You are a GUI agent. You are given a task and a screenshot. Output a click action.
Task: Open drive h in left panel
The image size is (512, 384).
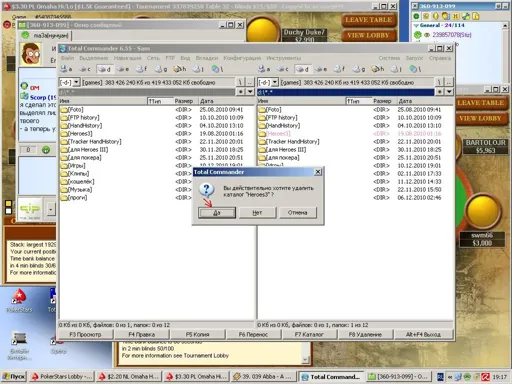pos(180,69)
